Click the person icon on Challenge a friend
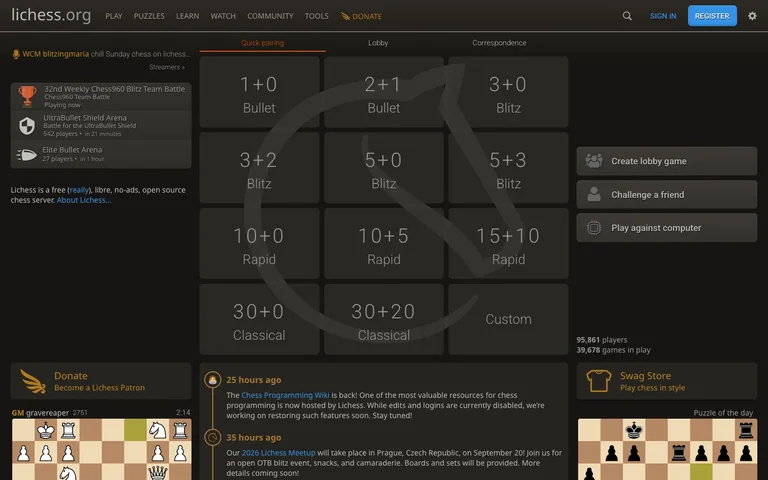Viewport: 768px width, 480px height. tap(594, 194)
